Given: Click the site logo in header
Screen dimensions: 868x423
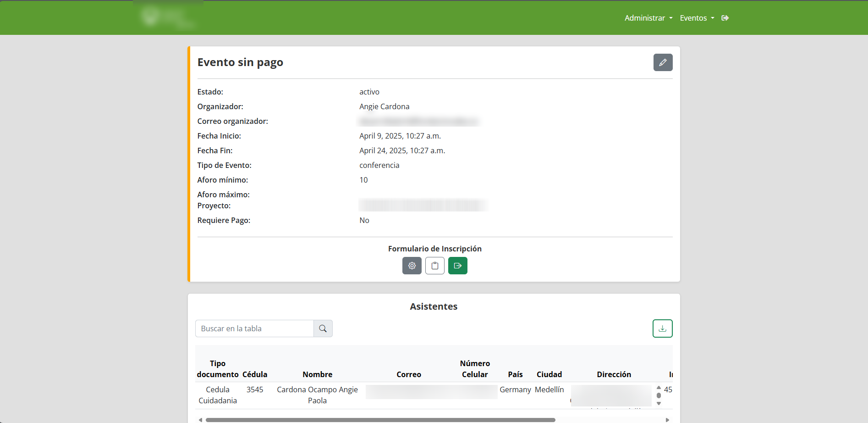Looking at the screenshot, I should 168,18.
